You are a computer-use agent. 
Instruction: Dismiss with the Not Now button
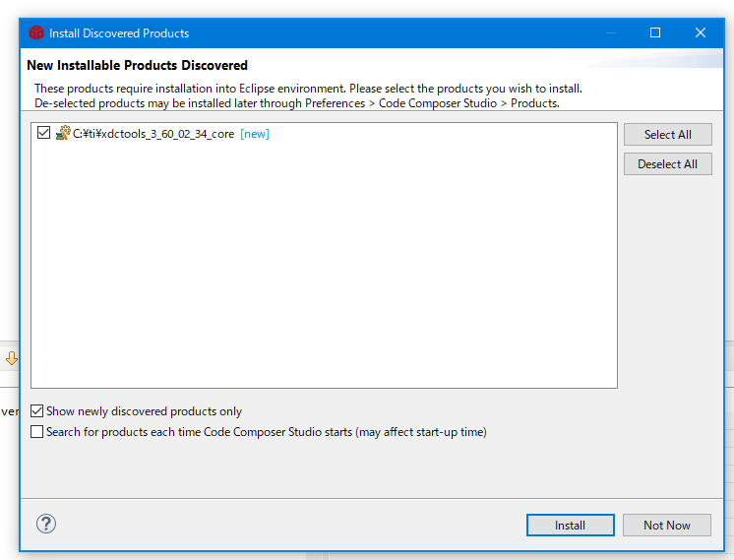coord(666,525)
